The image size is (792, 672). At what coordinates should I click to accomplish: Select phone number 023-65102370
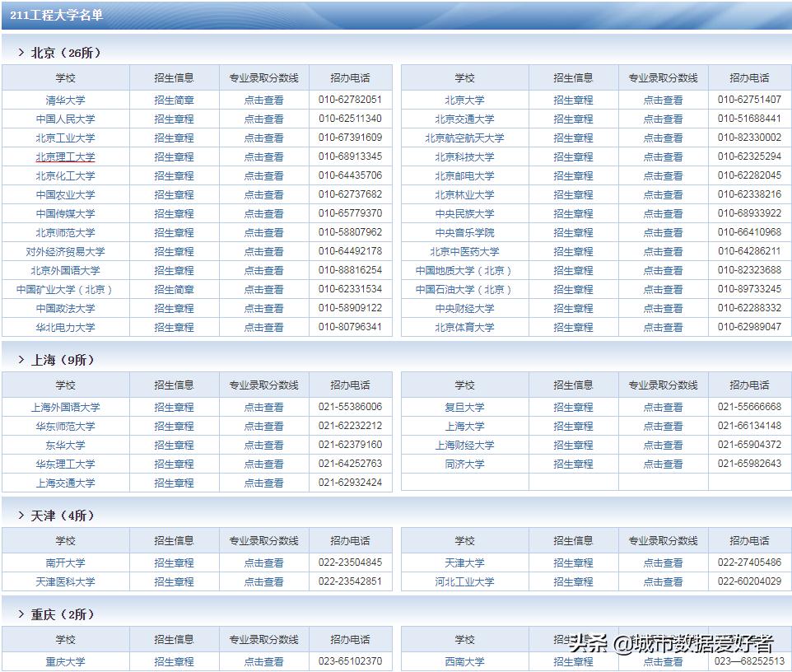[x=350, y=661]
